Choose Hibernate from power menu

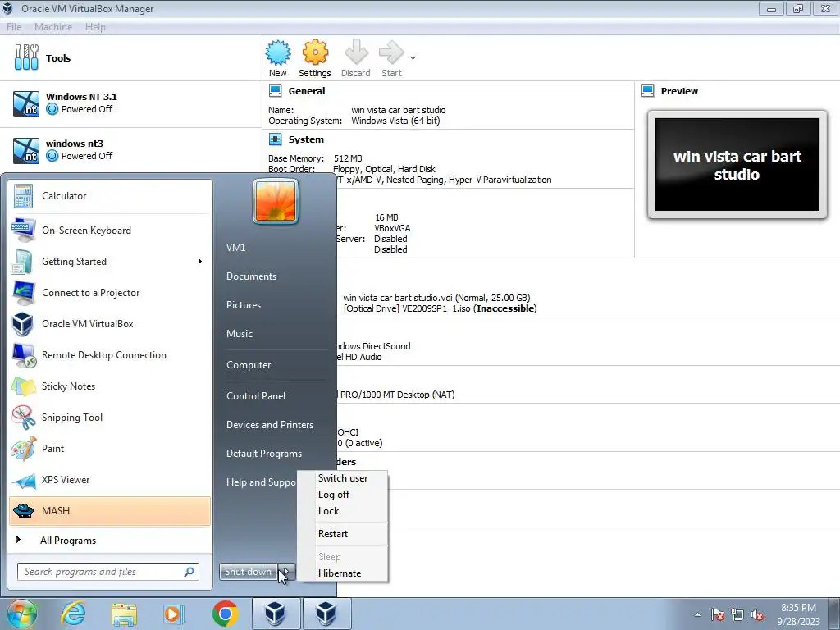coord(343,573)
